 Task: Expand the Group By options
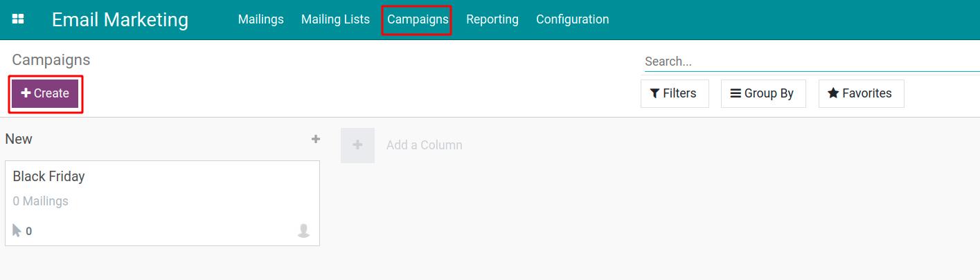pyautogui.click(x=763, y=93)
